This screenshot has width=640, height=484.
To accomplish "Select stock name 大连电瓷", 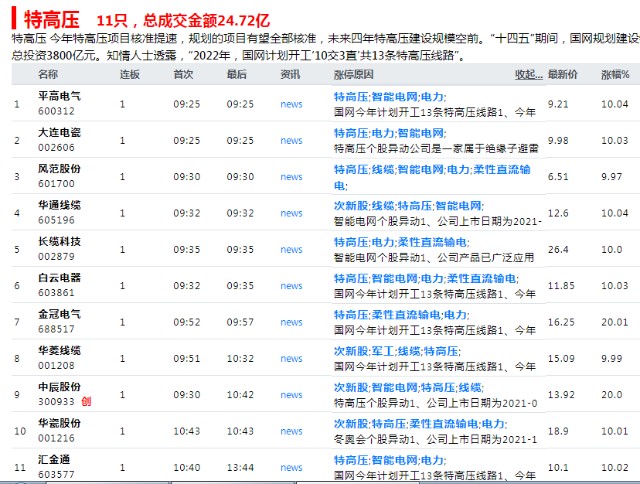I will pyautogui.click(x=59, y=132).
